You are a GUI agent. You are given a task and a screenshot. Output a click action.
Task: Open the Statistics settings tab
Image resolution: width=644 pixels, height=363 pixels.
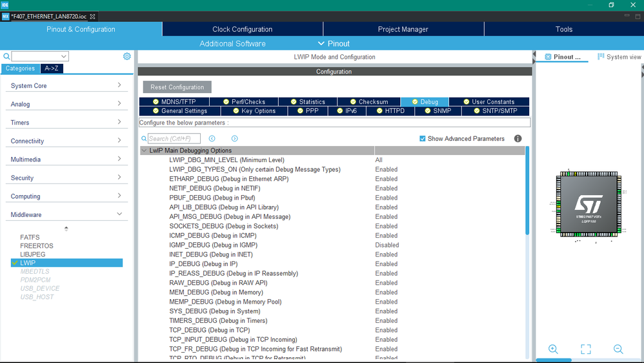[308, 101]
